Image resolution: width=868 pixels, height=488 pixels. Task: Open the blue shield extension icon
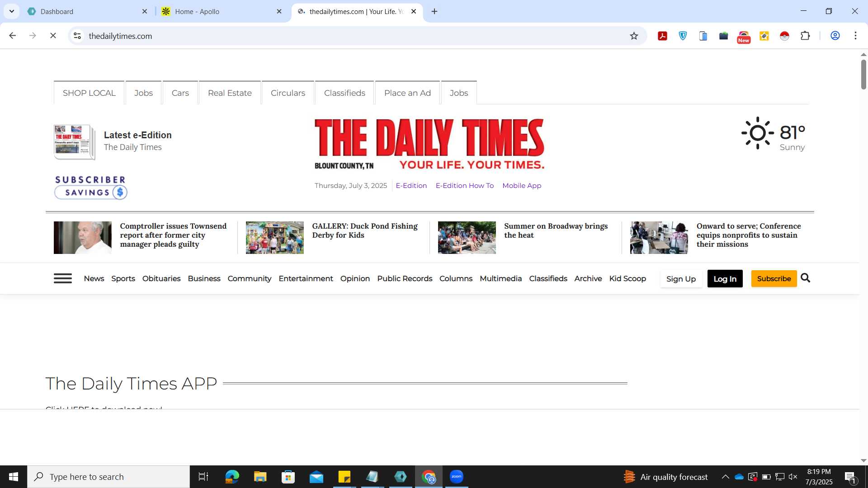point(683,36)
